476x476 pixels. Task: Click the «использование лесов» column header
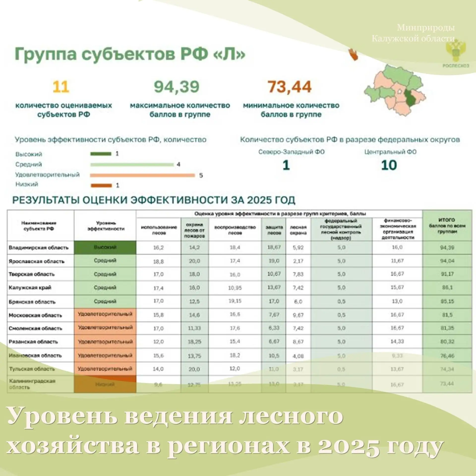[159, 230]
